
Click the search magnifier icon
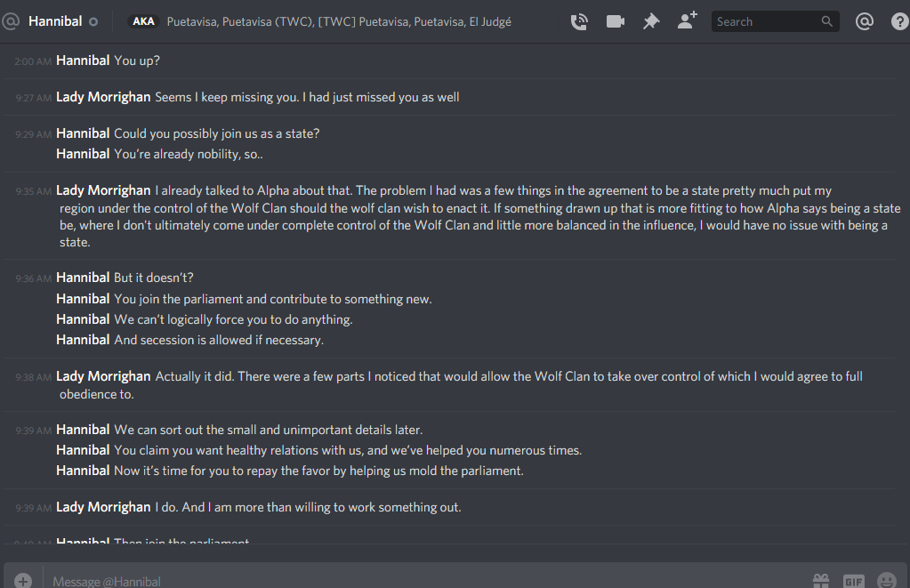pos(827,21)
